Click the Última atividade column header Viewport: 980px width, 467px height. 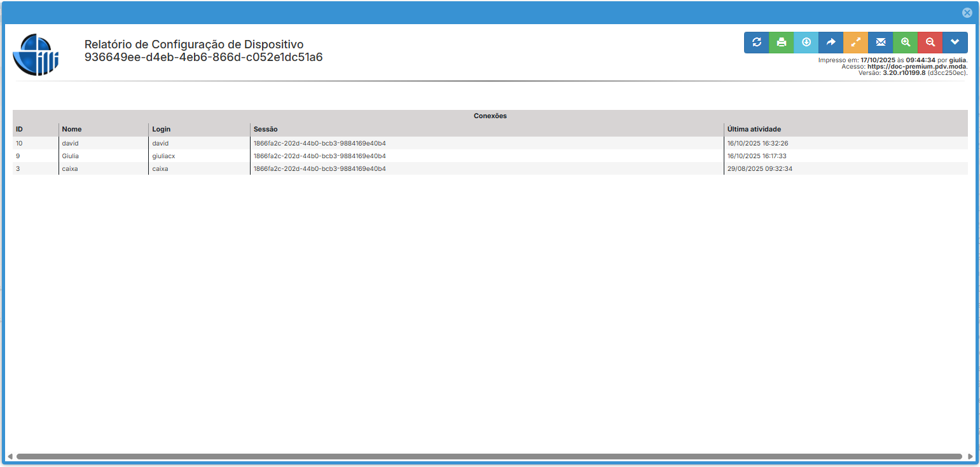click(754, 130)
